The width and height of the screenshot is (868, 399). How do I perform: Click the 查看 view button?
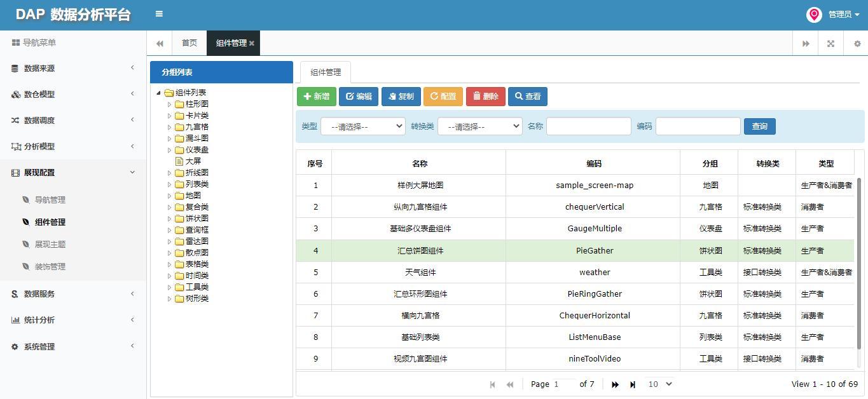(528, 97)
